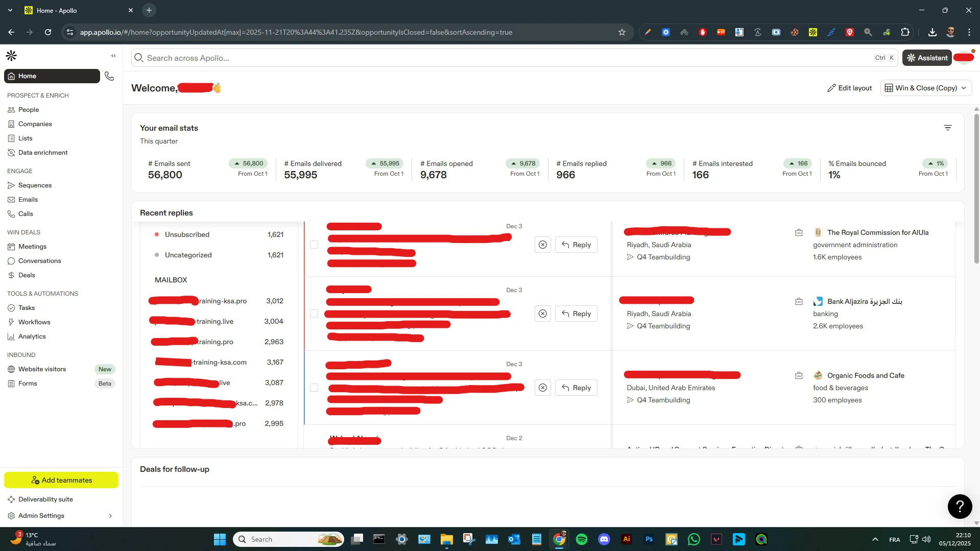Open the email stats filter icon

(x=948, y=128)
